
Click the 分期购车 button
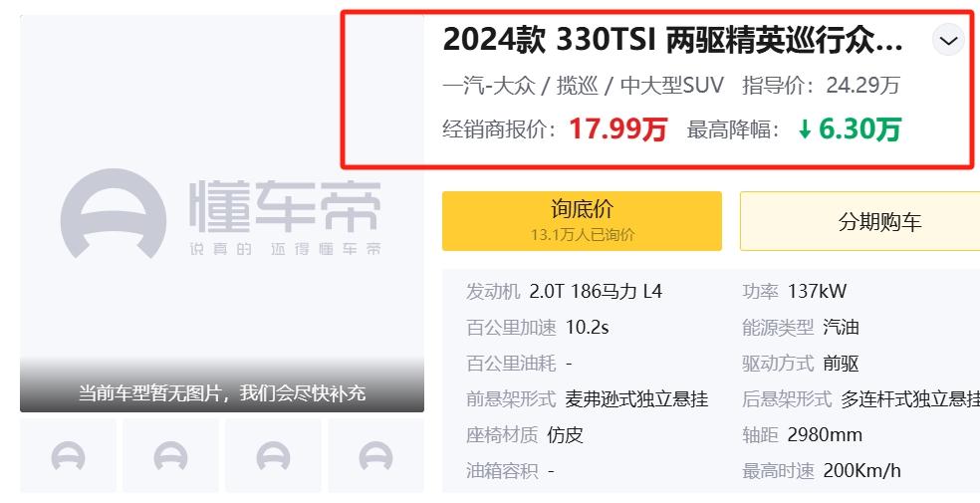(860, 221)
